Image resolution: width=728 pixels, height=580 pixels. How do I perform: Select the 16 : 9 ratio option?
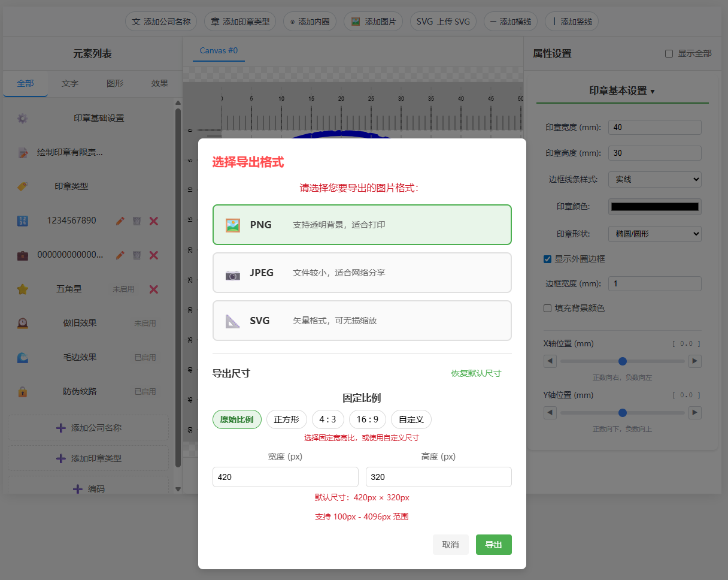click(x=368, y=419)
